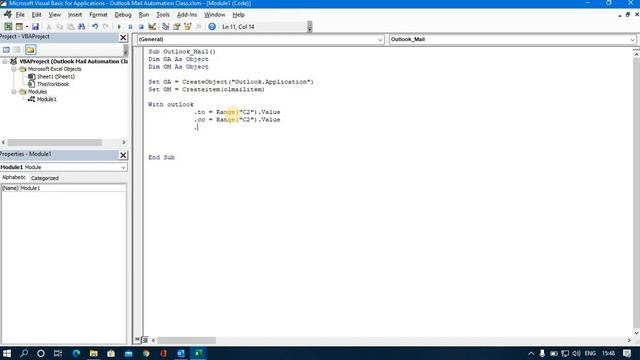
Task: Switch to Procedure View at code window bottom
Action: coord(138,340)
